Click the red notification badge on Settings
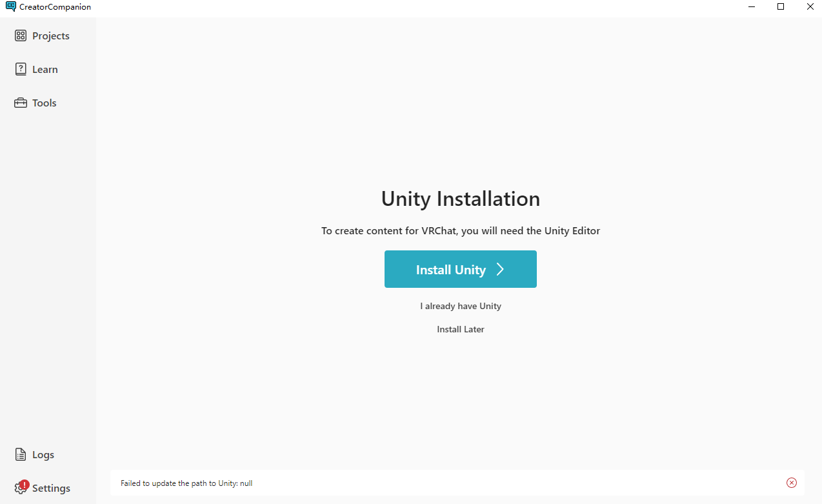 point(25,484)
